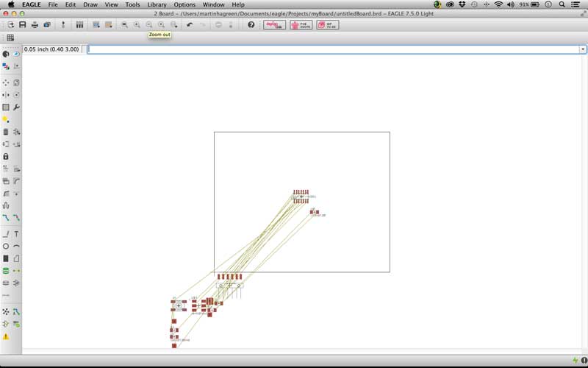Open the File menu
This screenshot has height=368, width=588.
pyautogui.click(x=53, y=4)
